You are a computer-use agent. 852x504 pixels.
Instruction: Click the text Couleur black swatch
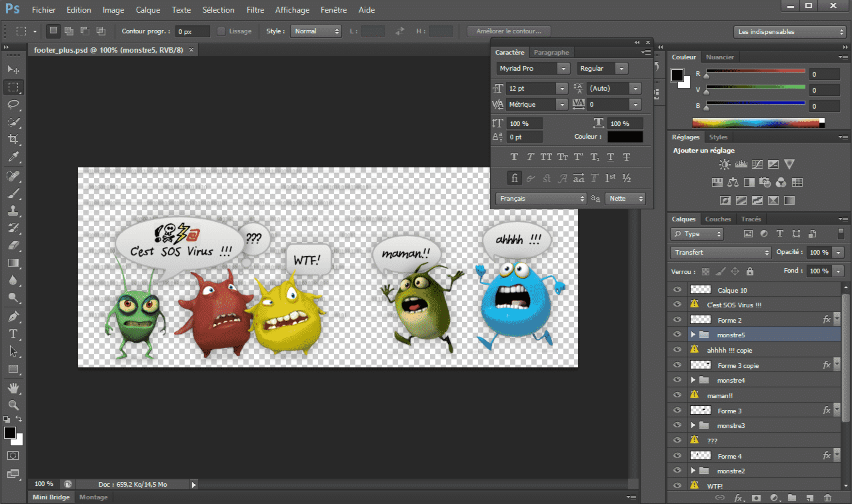tap(625, 137)
